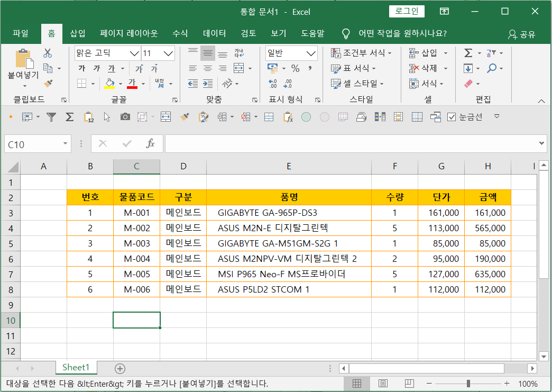The image size is (552, 392).
Task: Toggle bold formatting (가)
Action: [81, 68]
